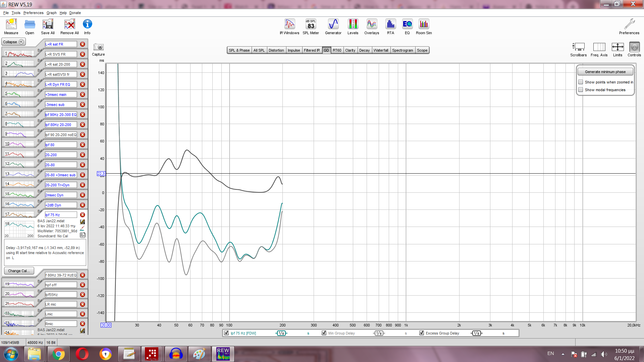Toggle lpf 75 Hz [FDW] trace
Screen dimensions: 644x362
click(226, 333)
